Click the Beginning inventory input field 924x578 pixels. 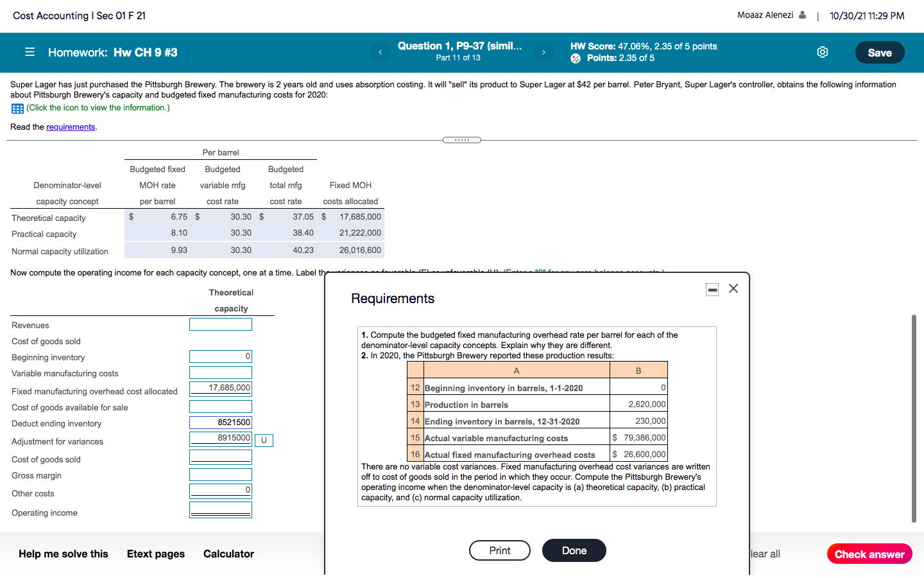point(221,356)
